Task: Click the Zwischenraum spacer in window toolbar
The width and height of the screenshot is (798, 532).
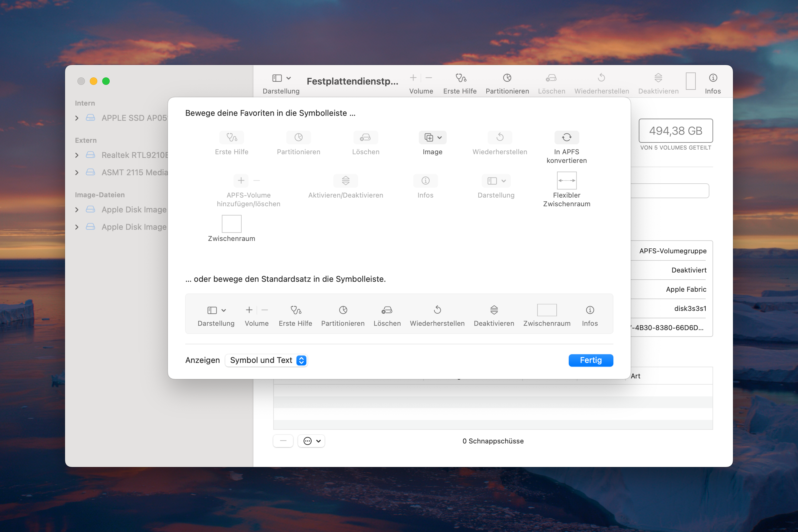Action: pos(691,81)
